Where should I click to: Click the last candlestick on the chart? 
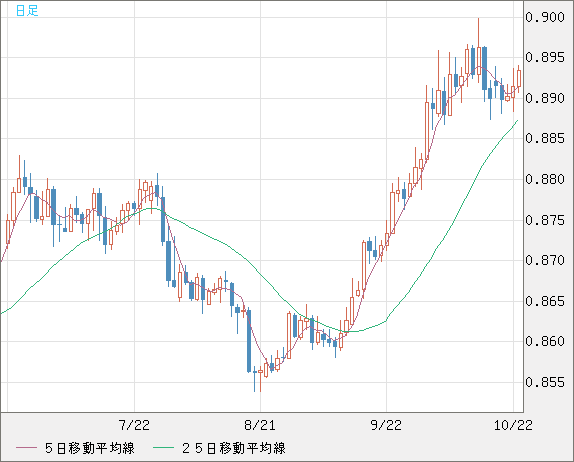[x=519, y=78]
